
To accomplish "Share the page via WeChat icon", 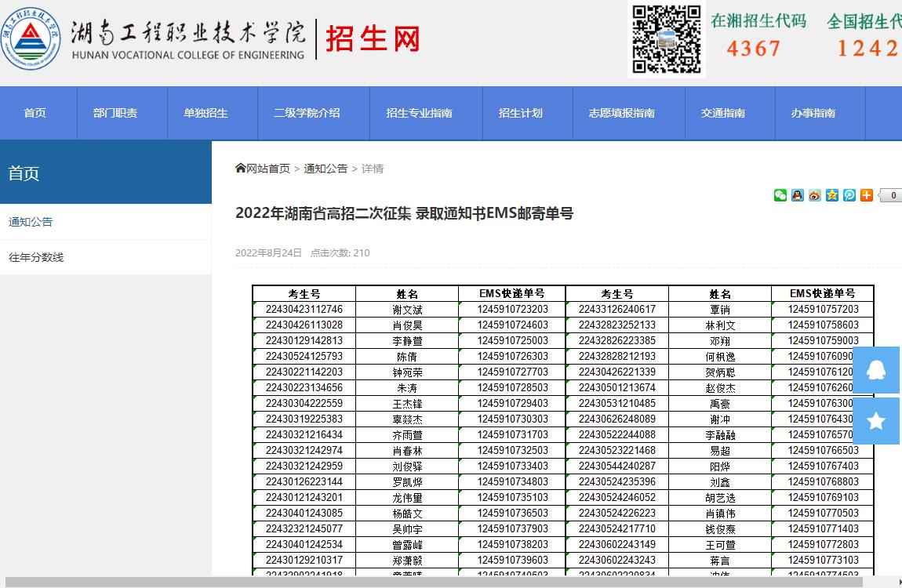I will [780, 195].
